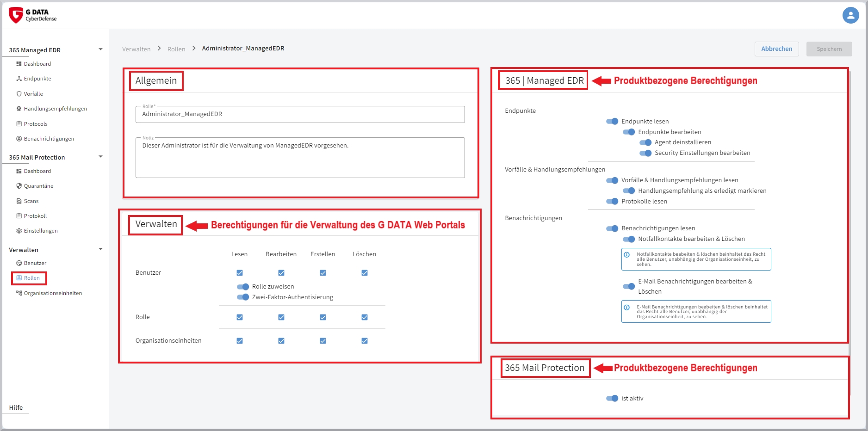Open Benutzer in the sidebar
This screenshot has height=431, width=868.
click(x=35, y=263)
